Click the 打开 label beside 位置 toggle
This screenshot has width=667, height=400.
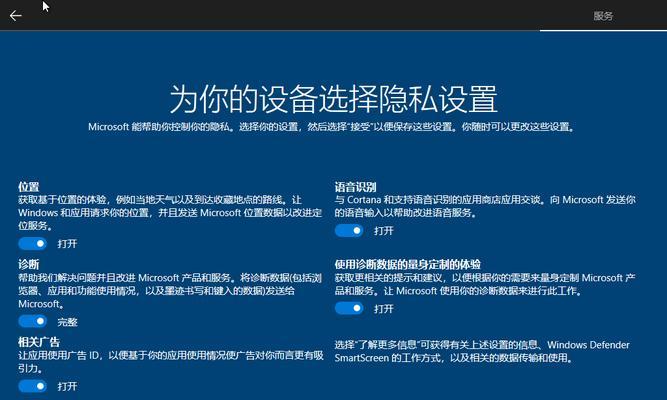click(67, 244)
